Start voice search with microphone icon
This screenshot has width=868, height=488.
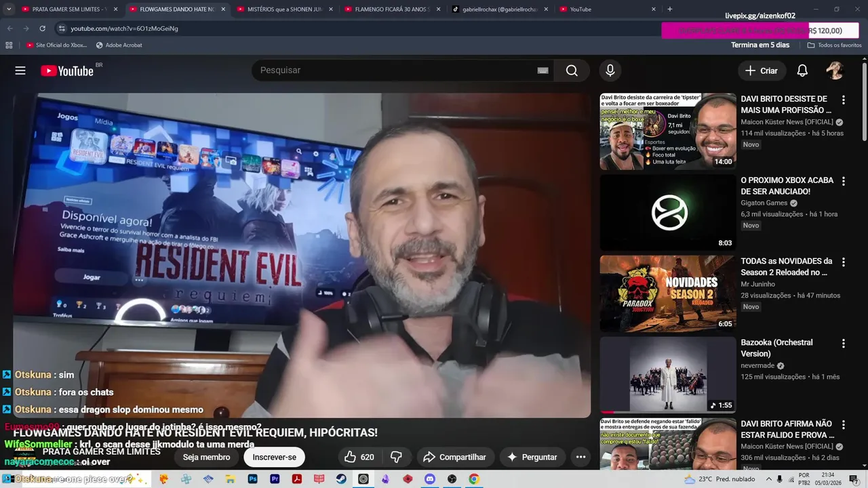coord(610,70)
